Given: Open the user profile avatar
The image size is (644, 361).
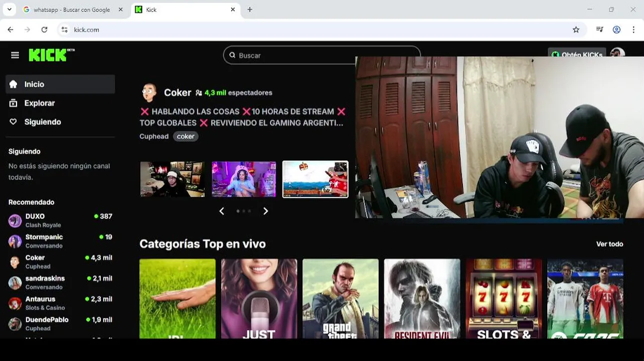Looking at the screenshot, I should pos(617,53).
